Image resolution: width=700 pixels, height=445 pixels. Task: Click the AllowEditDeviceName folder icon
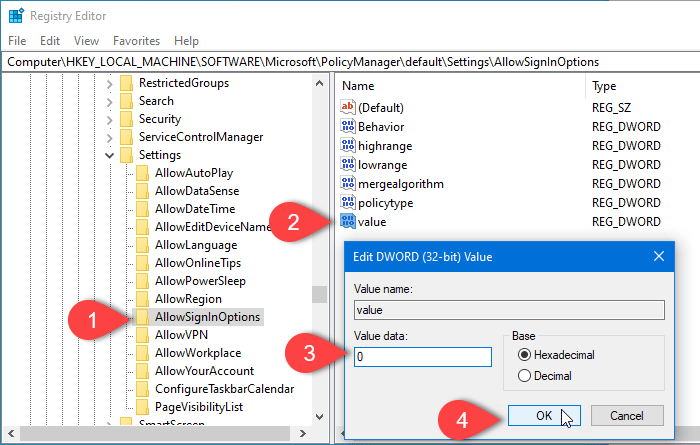coord(142,227)
